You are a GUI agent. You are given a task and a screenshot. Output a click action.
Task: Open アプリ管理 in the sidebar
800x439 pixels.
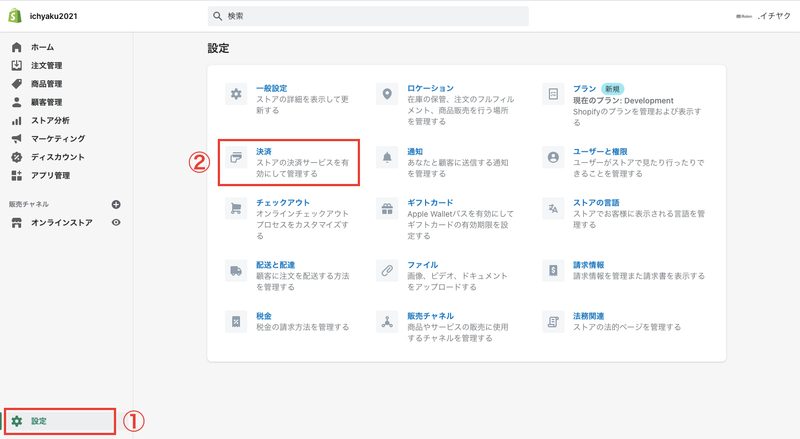pyautogui.click(x=51, y=176)
